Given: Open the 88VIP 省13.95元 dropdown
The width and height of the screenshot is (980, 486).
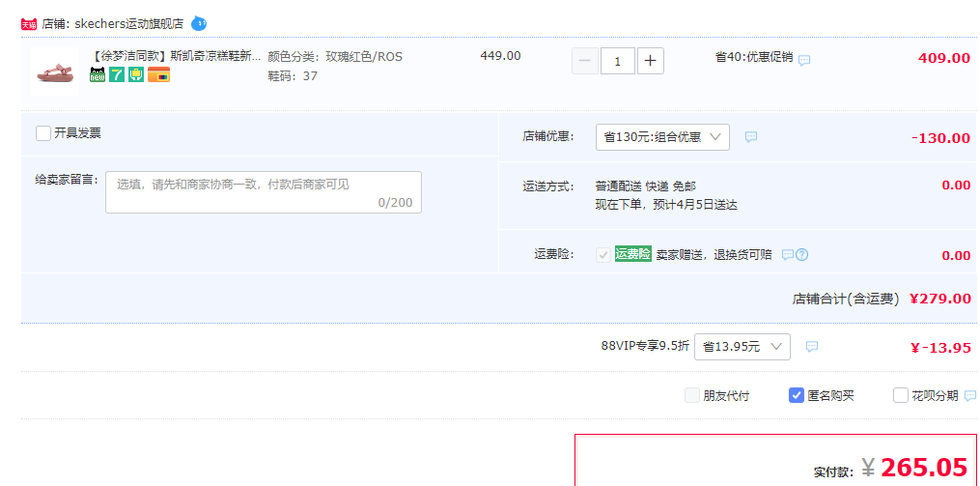Looking at the screenshot, I should coord(742,347).
